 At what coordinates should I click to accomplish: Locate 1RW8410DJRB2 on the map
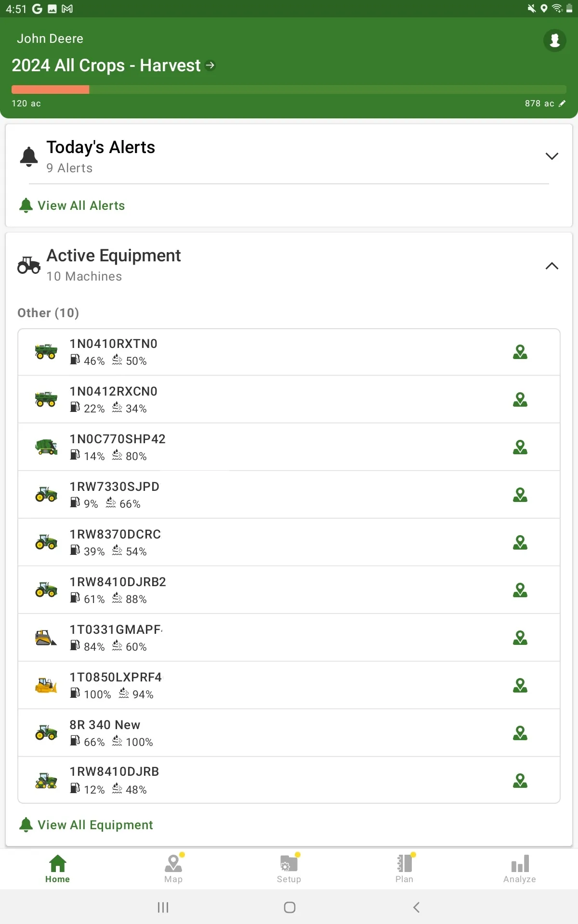coord(520,590)
